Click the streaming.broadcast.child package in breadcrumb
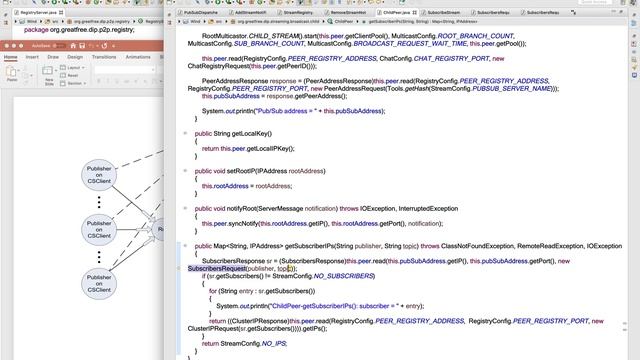 coord(278,21)
